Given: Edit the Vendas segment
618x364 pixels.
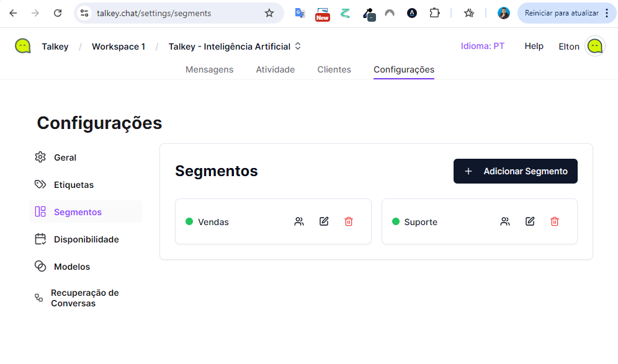Looking at the screenshot, I should click(x=324, y=221).
